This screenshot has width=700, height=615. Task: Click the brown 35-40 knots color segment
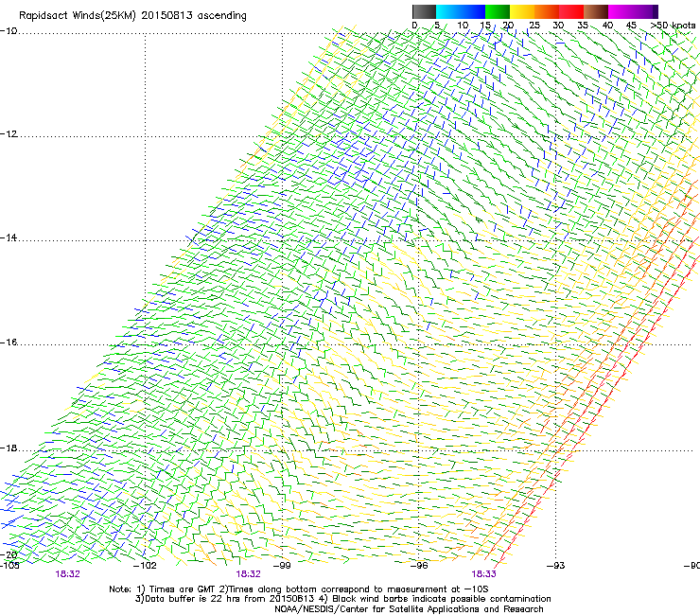596,11
